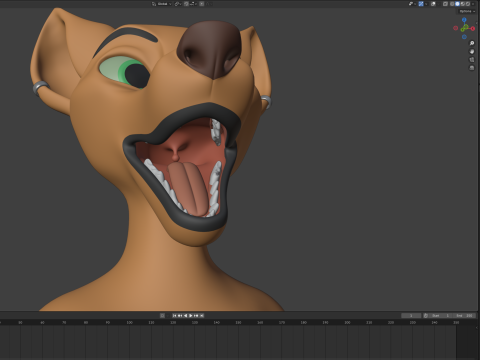480x360 pixels.
Task: Click frame 100 on timeline ruler
Action: point(129,322)
